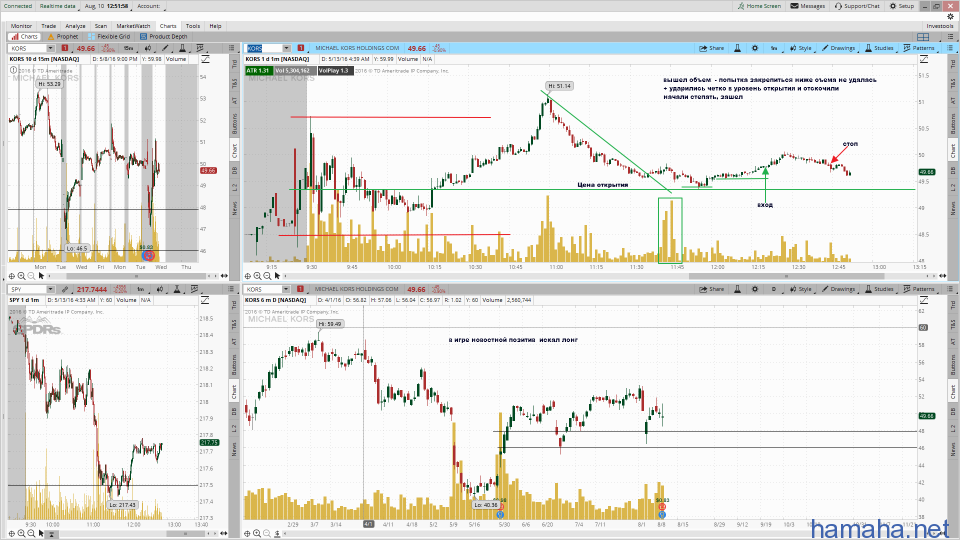
Task: Toggle the Trd side tab of top-left chart
Action: click(234, 63)
